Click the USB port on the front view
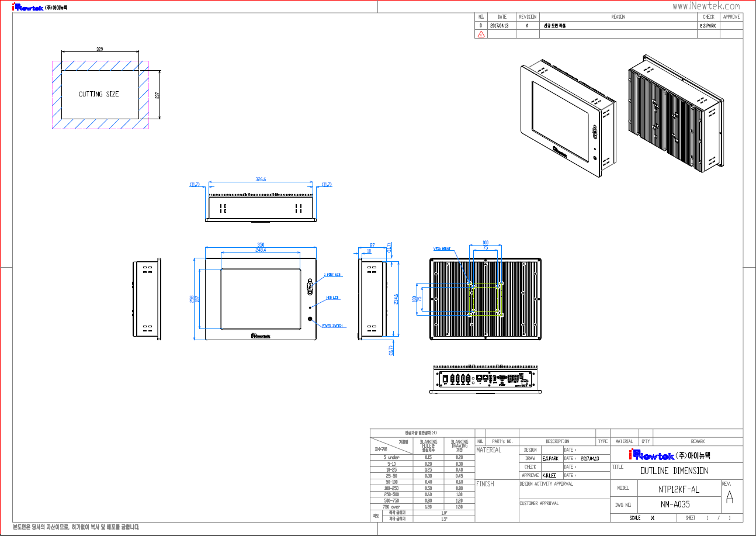This screenshot has height=536, width=756. 310,287
